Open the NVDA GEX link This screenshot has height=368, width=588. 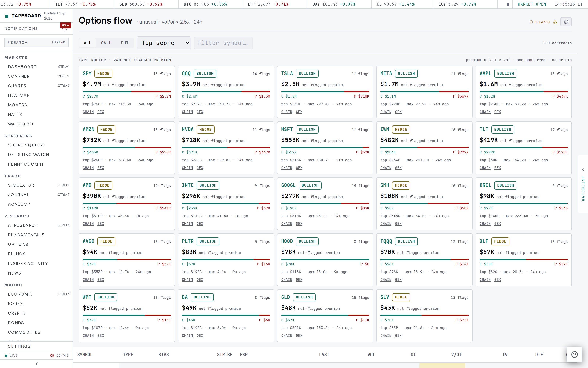200,168
